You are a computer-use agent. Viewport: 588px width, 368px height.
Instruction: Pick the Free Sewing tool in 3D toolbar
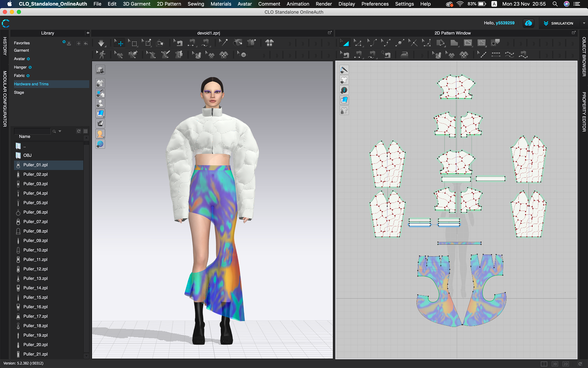coord(206,43)
